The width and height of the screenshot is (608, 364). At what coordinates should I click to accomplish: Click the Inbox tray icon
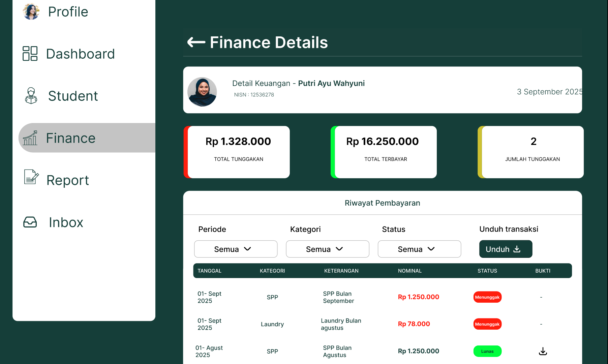click(x=30, y=222)
